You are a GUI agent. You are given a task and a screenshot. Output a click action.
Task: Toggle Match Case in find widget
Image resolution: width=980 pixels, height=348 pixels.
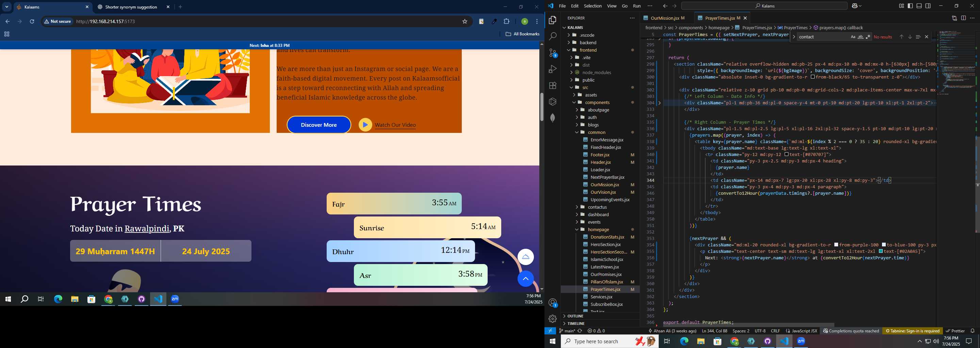pos(852,37)
